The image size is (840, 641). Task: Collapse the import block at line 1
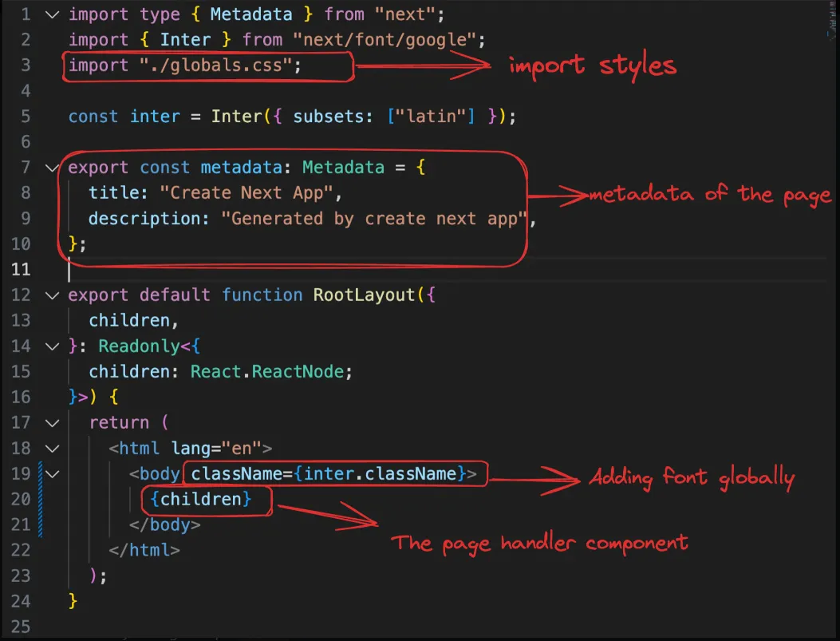[x=53, y=14]
